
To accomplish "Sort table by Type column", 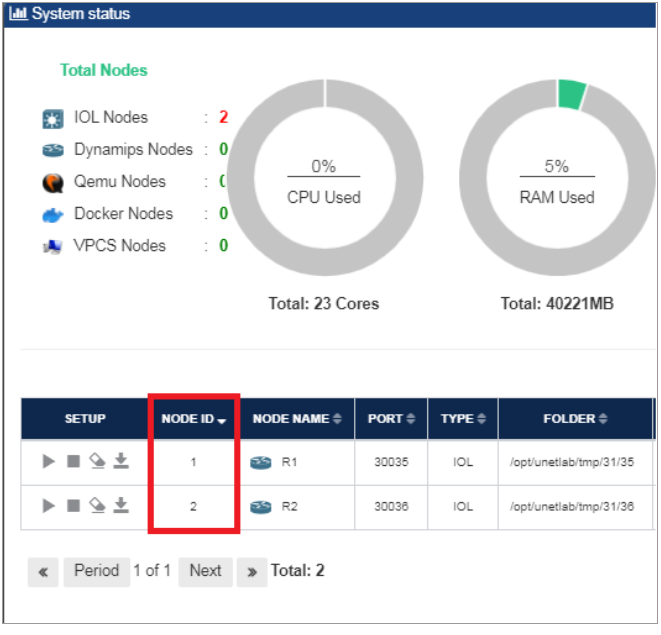I will click(462, 419).
